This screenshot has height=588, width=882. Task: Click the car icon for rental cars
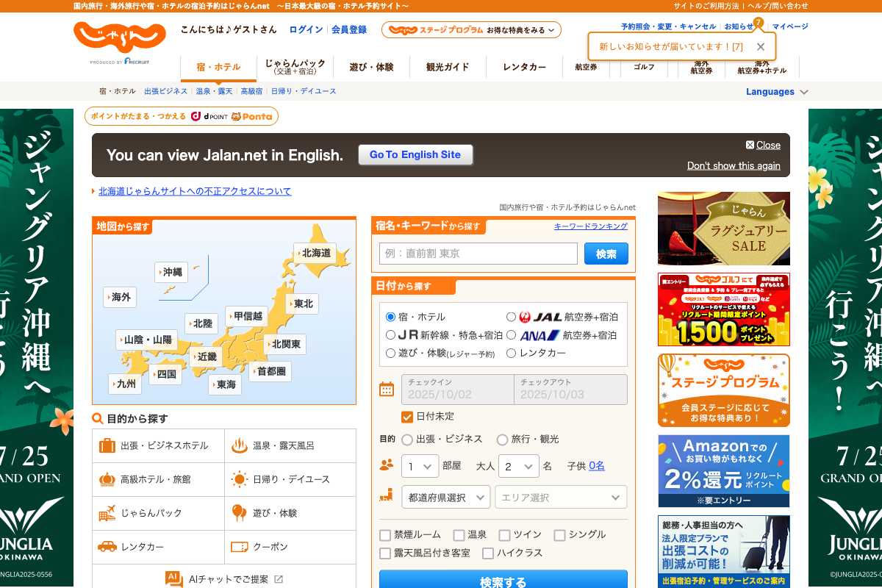coord(107,547)
